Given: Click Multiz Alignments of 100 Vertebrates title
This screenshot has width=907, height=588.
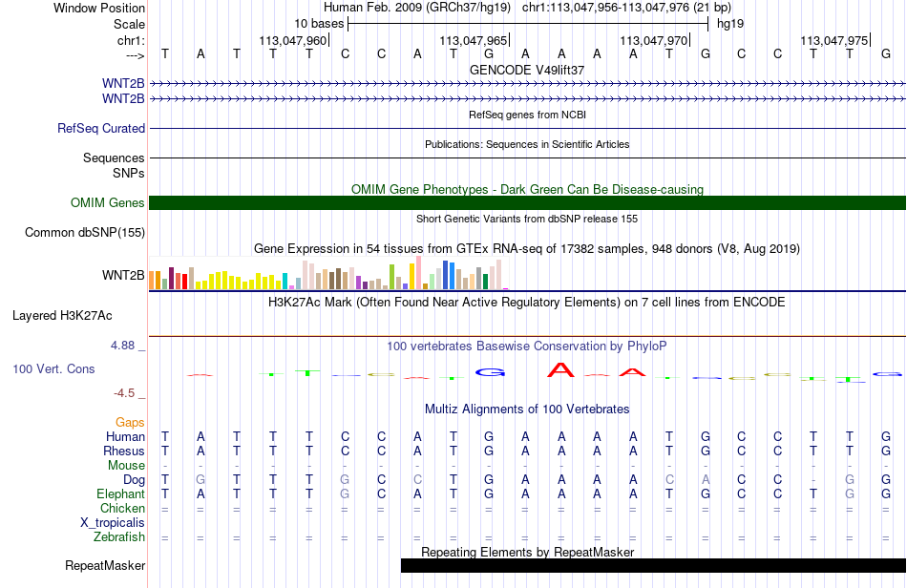Looking at the screenshot, I should (x=527, y=409).
